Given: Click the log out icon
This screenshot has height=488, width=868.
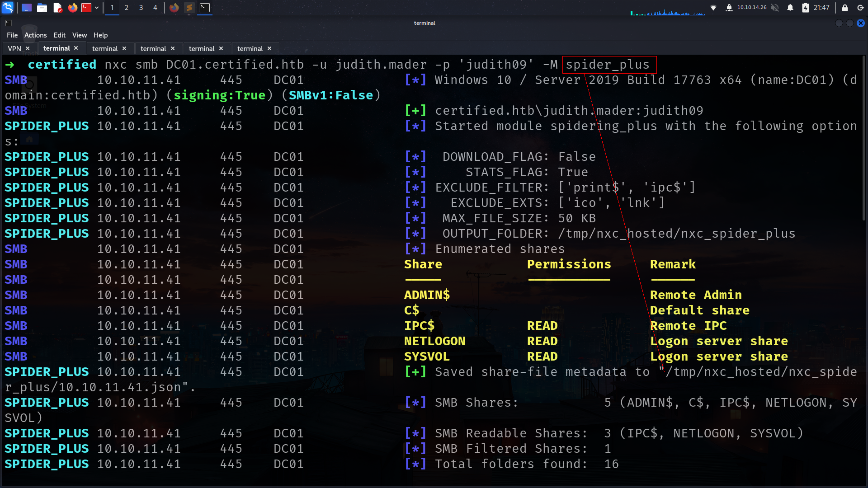Looking at the screenshot, I should (x=860, y=8).
